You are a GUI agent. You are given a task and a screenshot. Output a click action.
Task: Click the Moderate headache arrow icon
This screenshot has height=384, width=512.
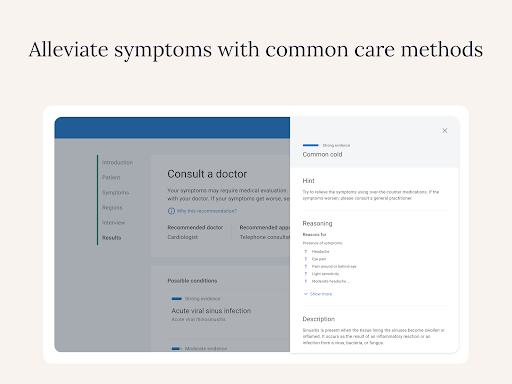(306, 281)
